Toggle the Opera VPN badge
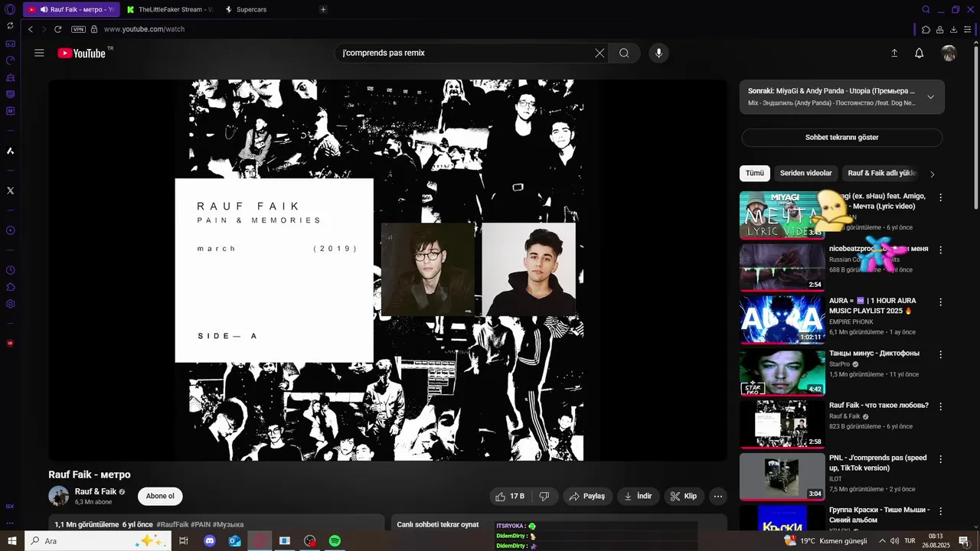 [78, 29]
